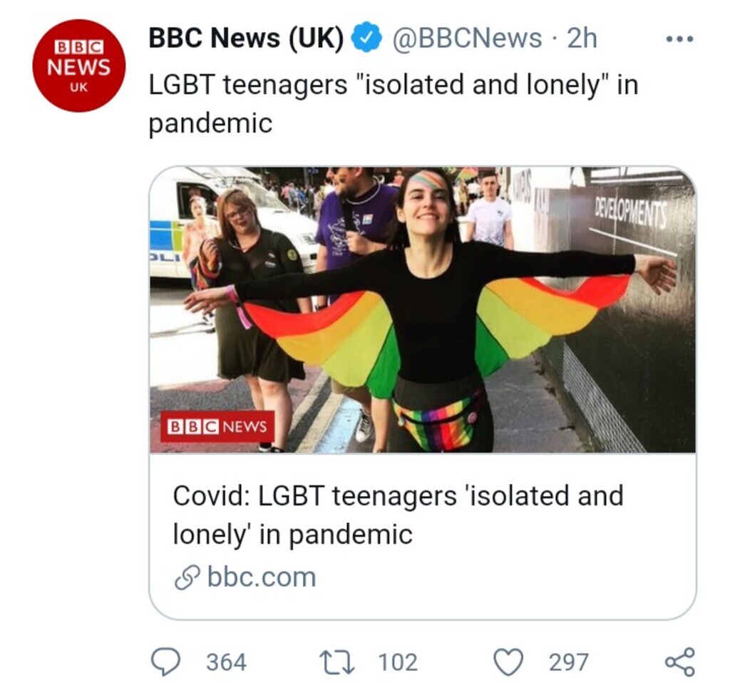Open the three-dot more options menu
This screenshot has width=730, height=700.
(679, 39)
